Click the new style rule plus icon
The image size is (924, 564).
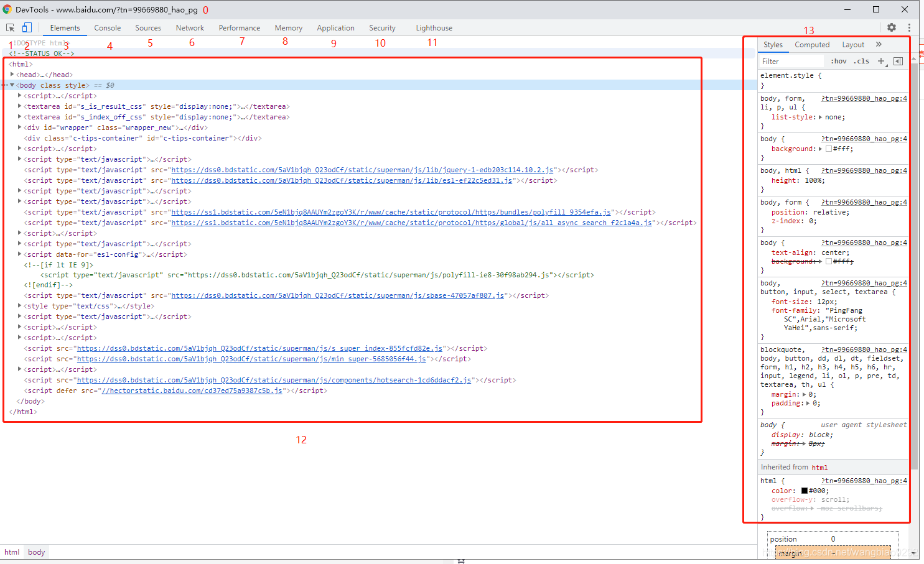pos(881,61)
